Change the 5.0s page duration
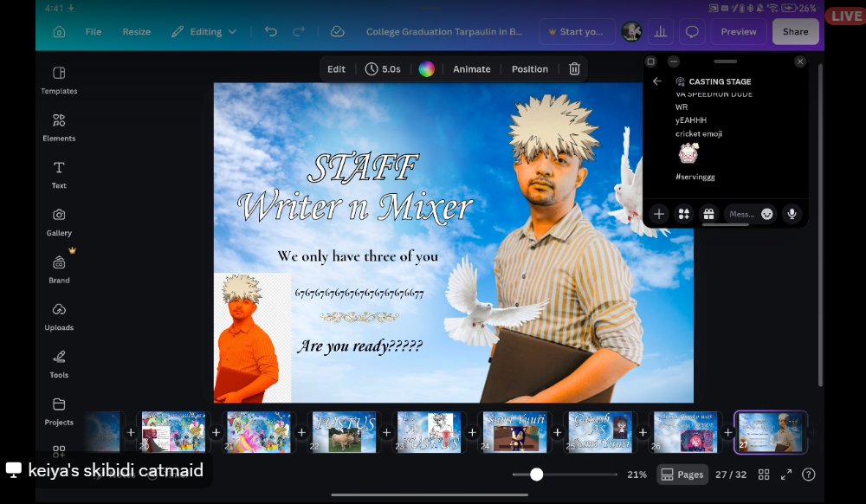Image resolution: width=866 pixels, height=504 pixels. tap(383, 69)
